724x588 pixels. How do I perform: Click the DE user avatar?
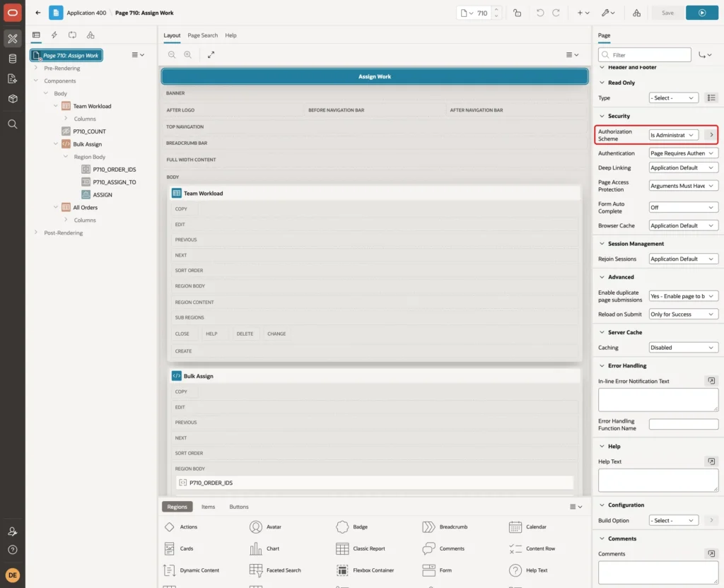(13, 575)
